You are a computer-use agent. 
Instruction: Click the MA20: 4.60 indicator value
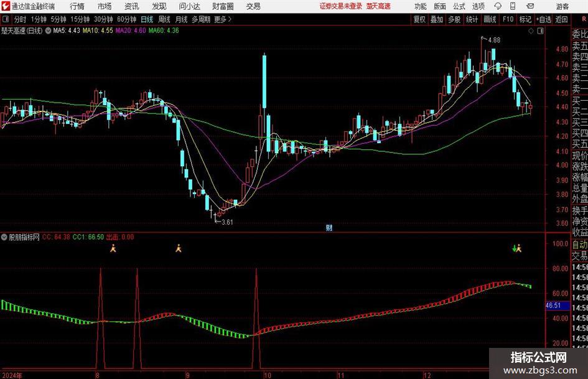click(x=131, y=30)
